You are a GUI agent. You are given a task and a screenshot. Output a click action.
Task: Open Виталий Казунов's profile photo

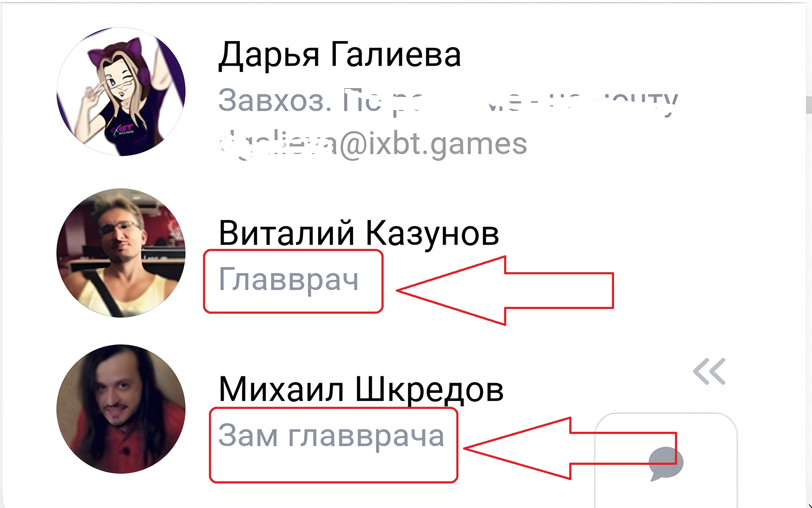coord(121,253)
